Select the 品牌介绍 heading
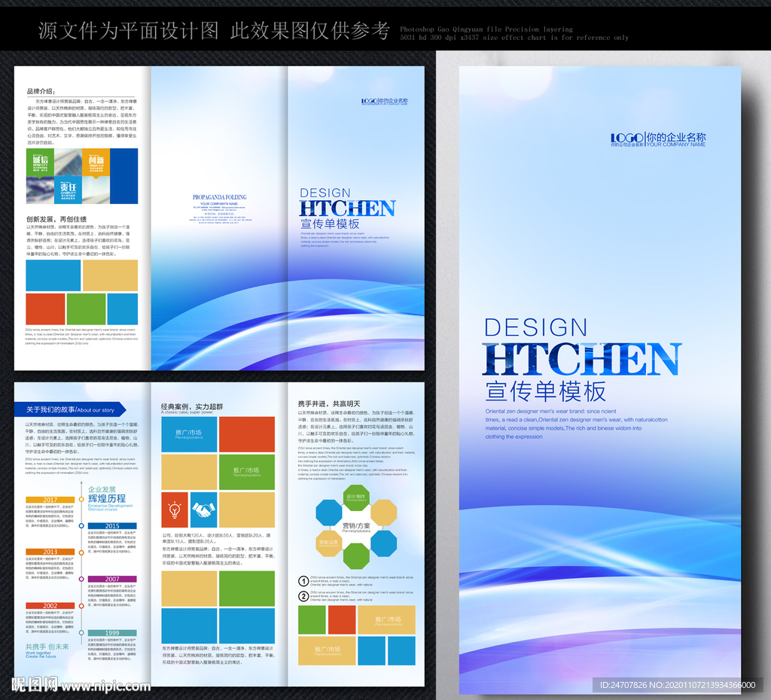 tap(41, 91)
